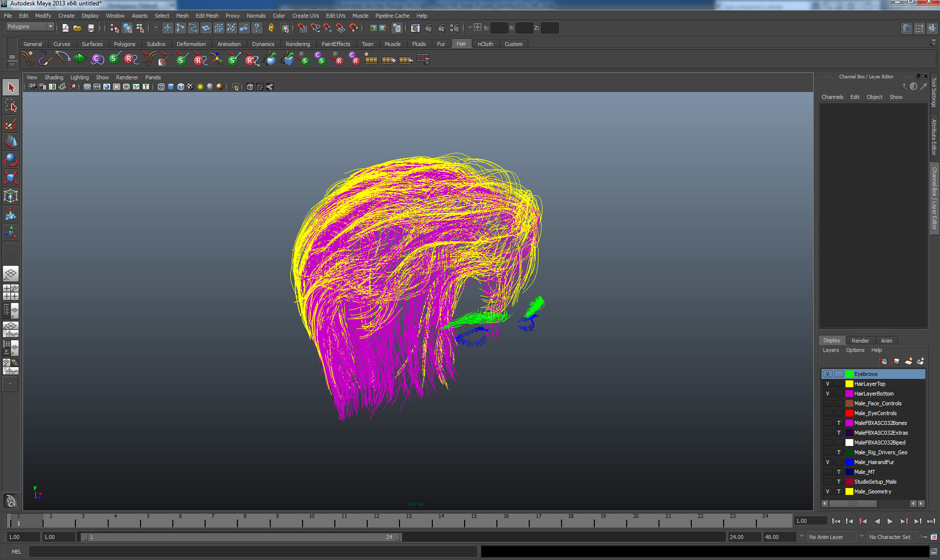Viewport: 940px width, 560px height.
Task: Select the Lasso tool in toolbox
Action: click(x=11, y=106)
